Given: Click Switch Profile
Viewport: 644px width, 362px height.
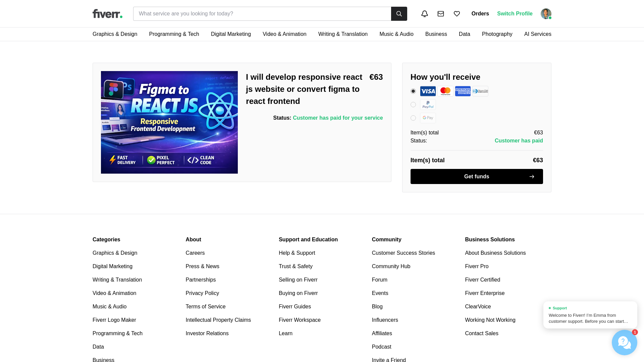Looking at the screenshot, I should click(x=515, y=14).
